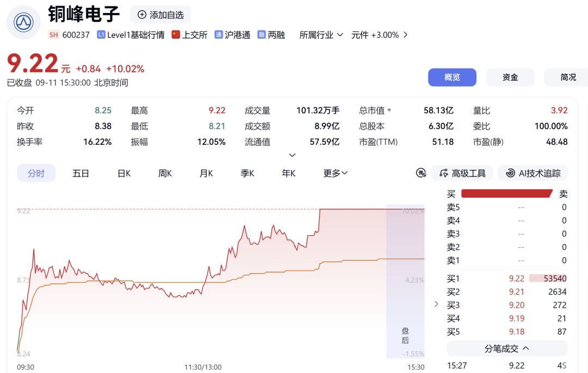The height and width of the screenshot is (373, 588).
Task: Toggle the 总市值 dropdown triangle
Action: [389, 110]
